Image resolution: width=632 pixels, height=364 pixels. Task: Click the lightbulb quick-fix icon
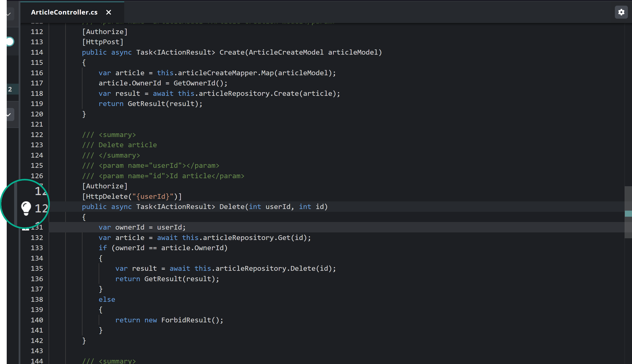pos(26,208)
